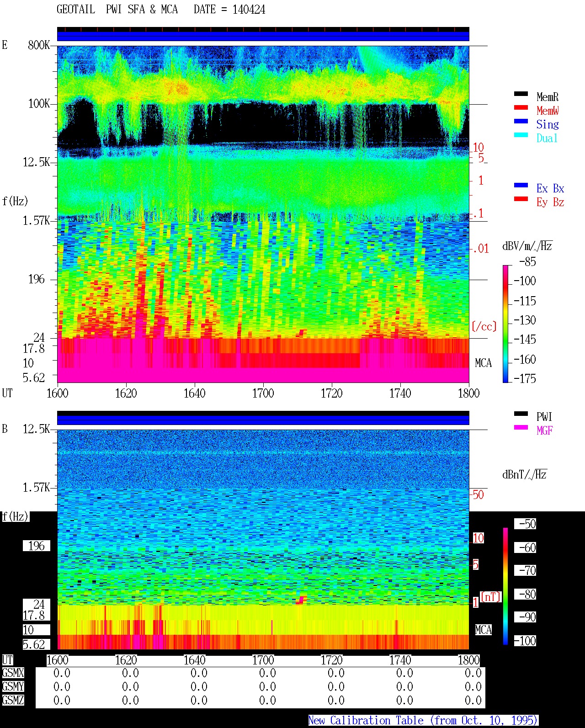
Task: Click '12.5K' label on E panel
Action: click(37, 162)
